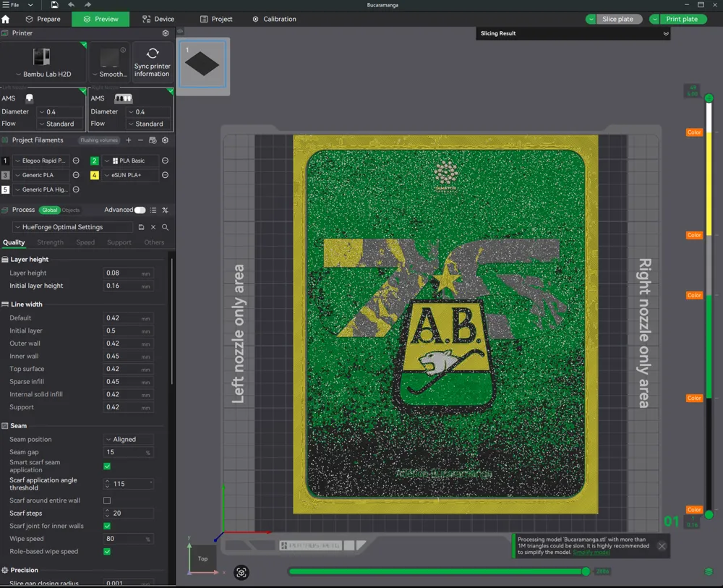Click the undo arrow icon
The width and height of the screenshot is (723, 588).
click(71, 4)
